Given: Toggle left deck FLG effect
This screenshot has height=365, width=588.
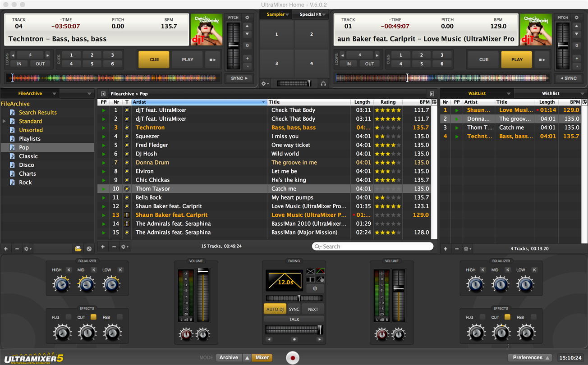Looking at the screenshot, I should coord(69,317).
